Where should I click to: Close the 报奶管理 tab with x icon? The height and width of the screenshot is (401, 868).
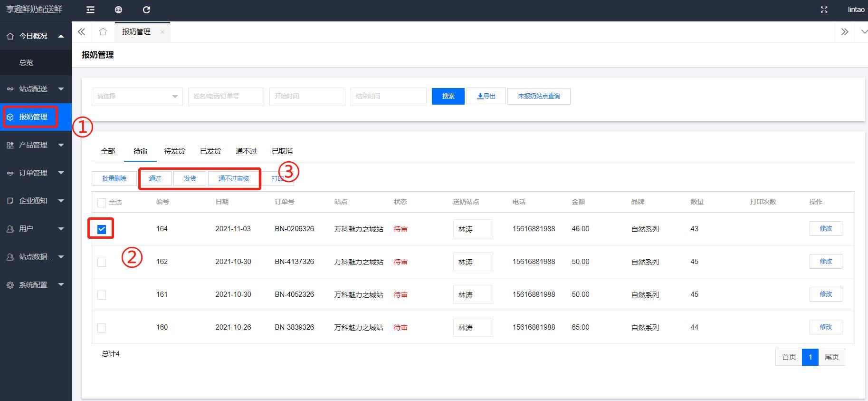pyautogui.click(x=162, y=32)
